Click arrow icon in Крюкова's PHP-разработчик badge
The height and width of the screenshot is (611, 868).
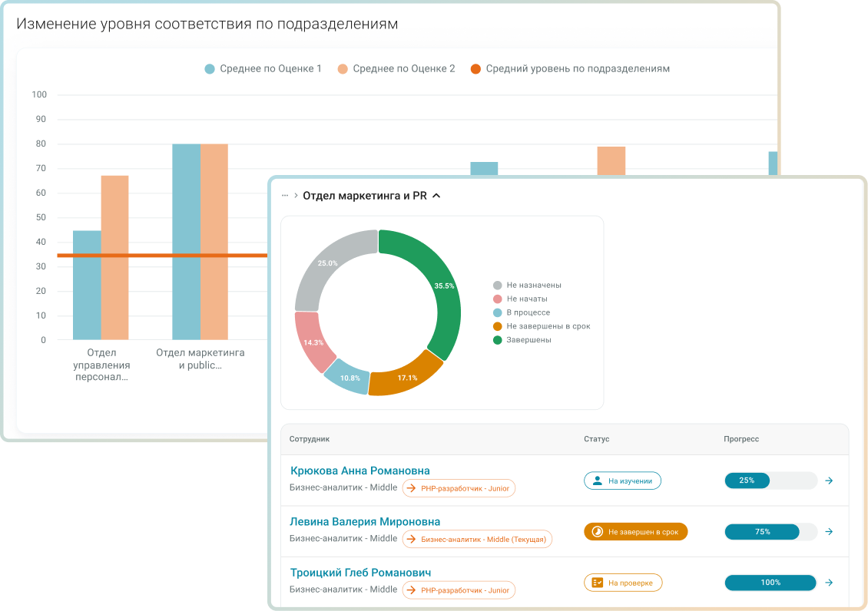coord(411,488)
